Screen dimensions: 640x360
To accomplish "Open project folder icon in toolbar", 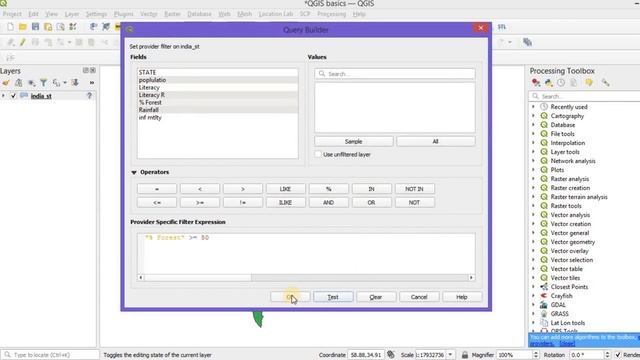I will tap(23, 27).
